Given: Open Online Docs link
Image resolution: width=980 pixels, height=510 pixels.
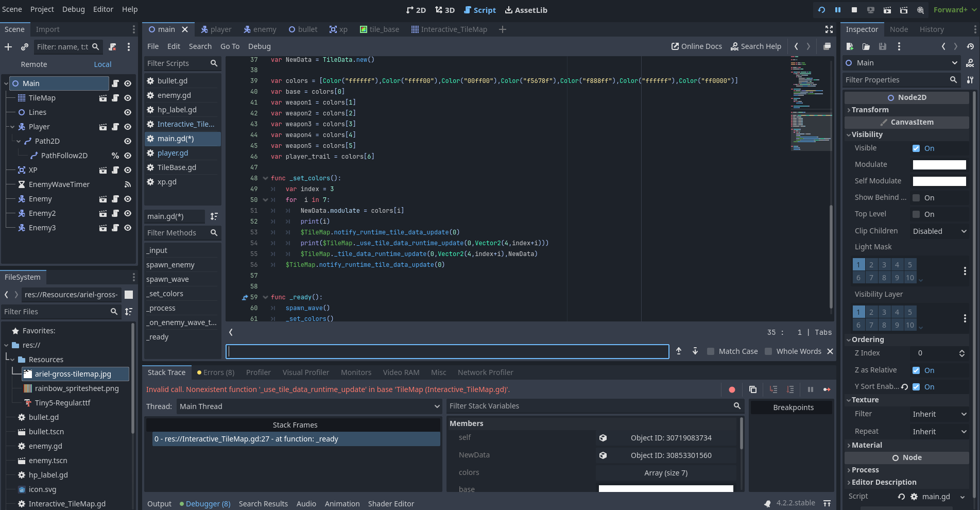Looking at the screenshot, I should click(x=697, y=46).
